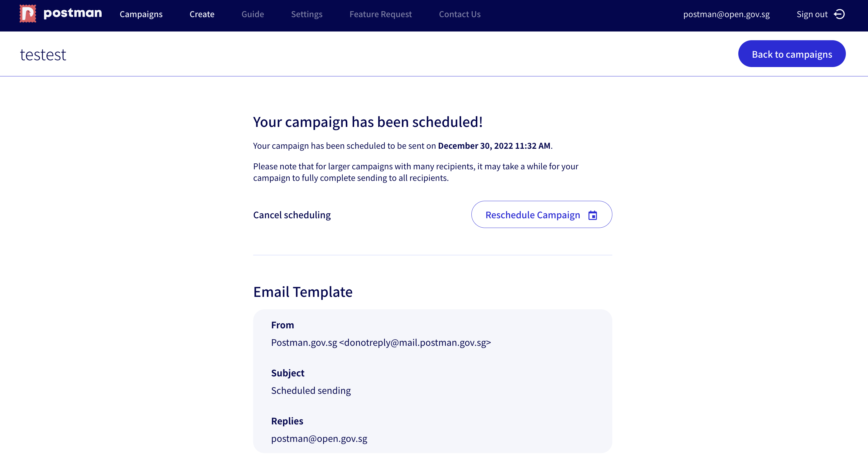Click the postman wordmark in header

(72, 13)
